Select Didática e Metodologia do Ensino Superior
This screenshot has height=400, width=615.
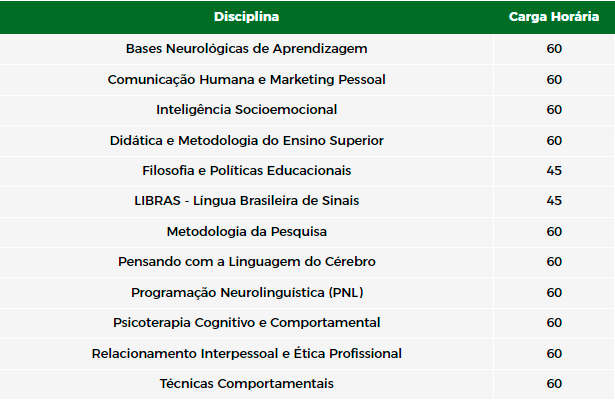coord(246,141)
